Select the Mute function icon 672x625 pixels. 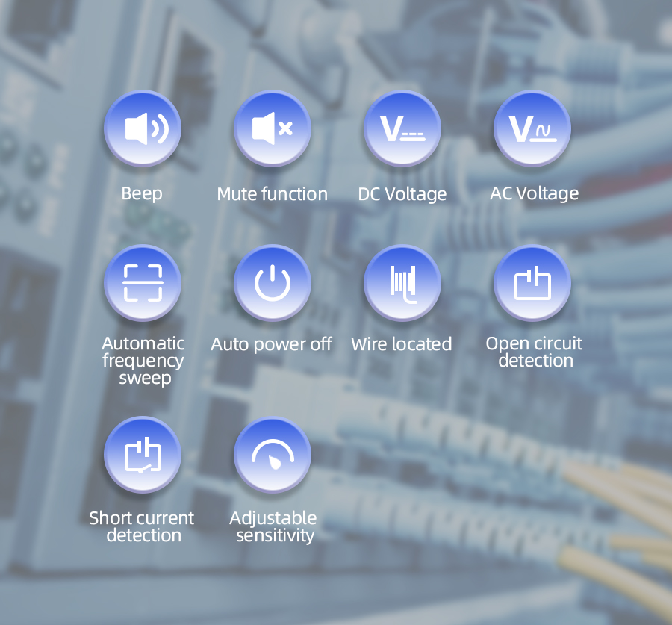pos(273,128)
